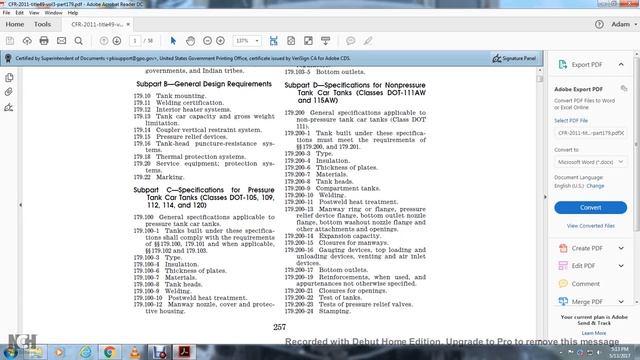This screenshot has width=640, height=360.
Task: Click the Save file icon
Action: 10,41
